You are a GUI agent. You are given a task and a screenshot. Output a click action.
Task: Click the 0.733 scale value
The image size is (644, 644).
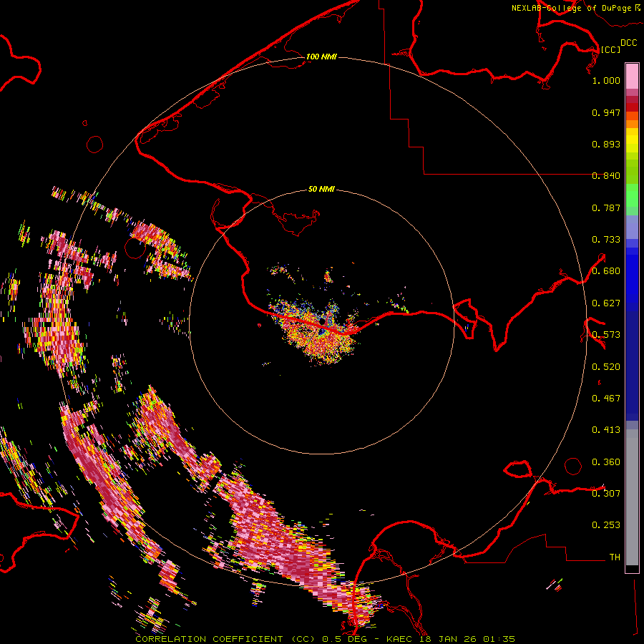point(606,240)
